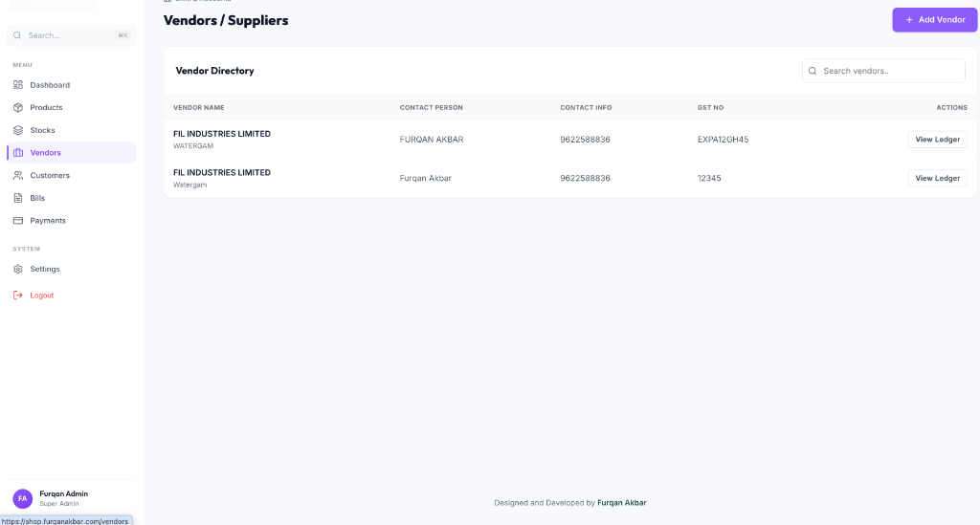Click phone 9622588836 in the 12345 row

(x=585, y=178)
